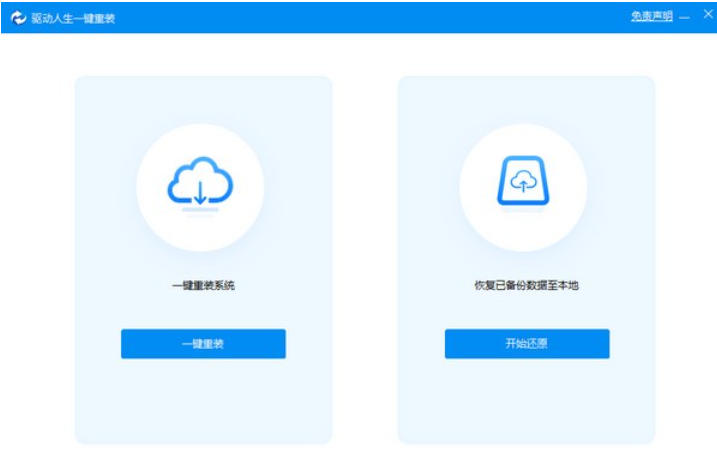Click the 恢复已备份数据至本地 label text

[526, 285]
